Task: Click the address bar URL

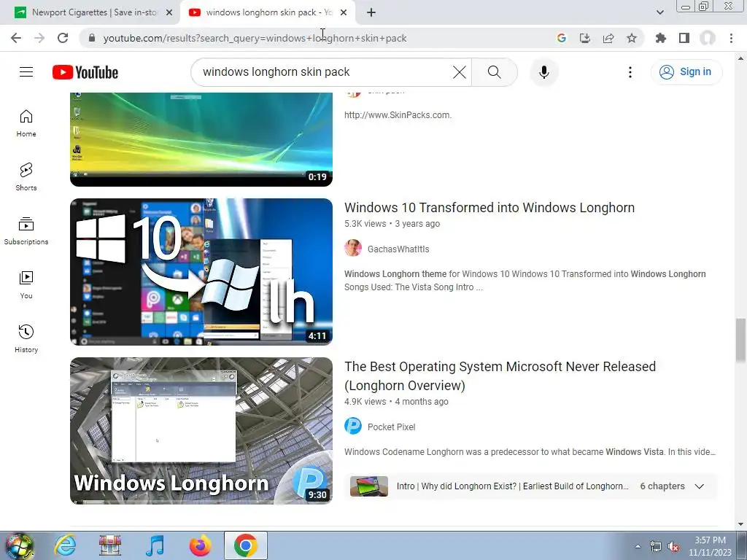Action: point(255,38)
